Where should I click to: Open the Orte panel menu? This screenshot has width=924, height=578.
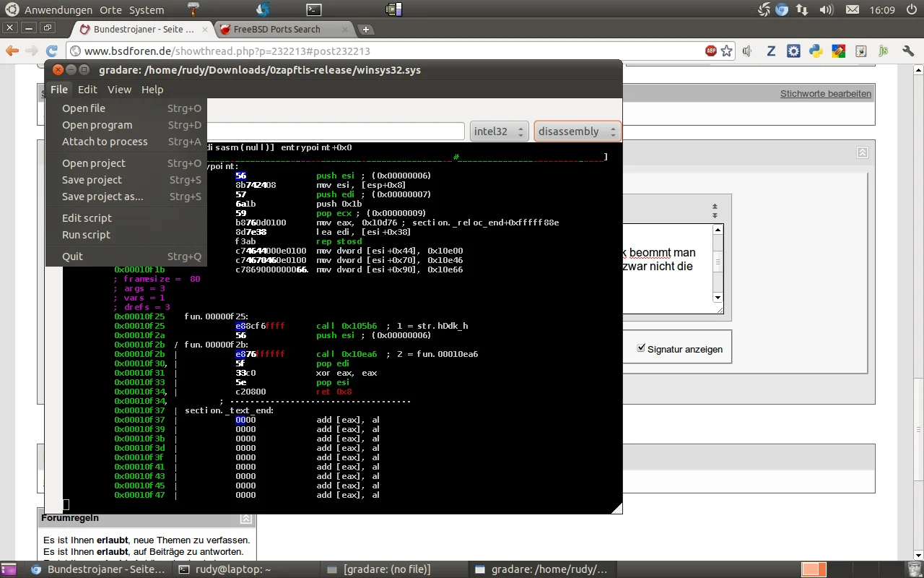point(111,10)
